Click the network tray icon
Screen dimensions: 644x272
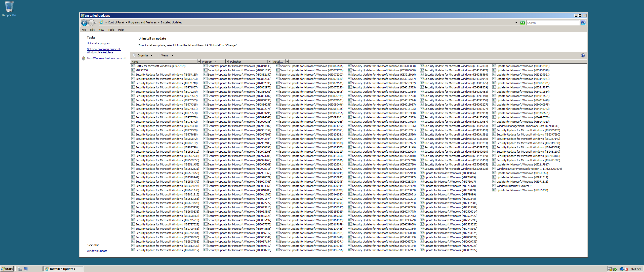click(x=621, y=269)
